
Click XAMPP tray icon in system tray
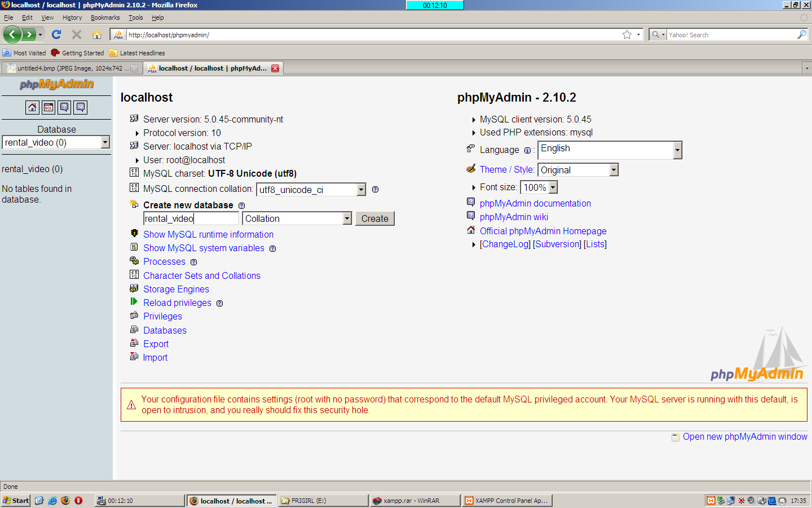tap(711, 501)
